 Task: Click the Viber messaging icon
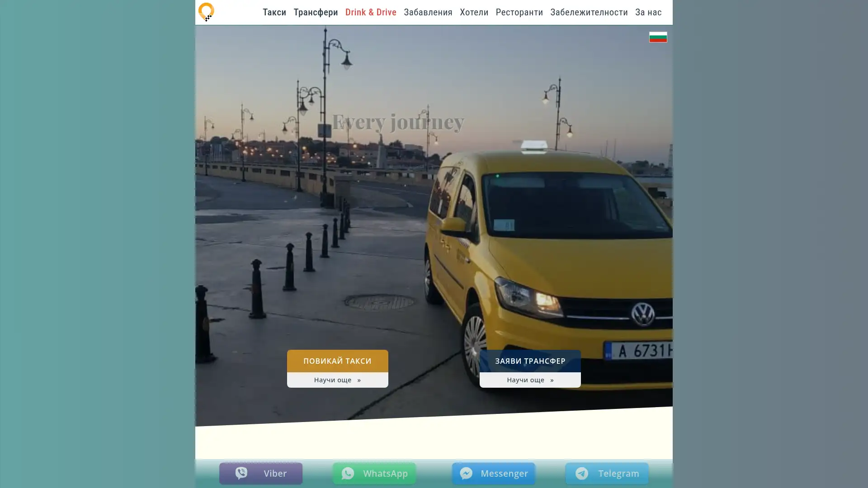pos(242,473)
